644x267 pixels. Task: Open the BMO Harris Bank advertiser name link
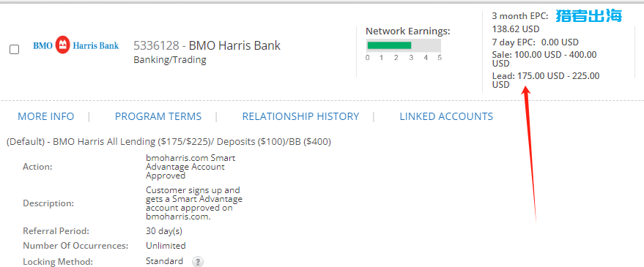(234, 45)
